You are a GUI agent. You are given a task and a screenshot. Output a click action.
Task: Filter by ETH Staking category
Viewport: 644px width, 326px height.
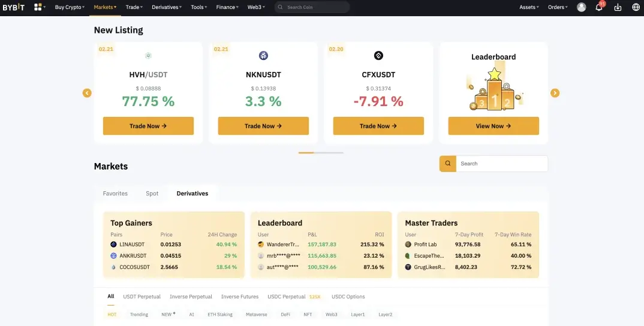tap(219, 315)
